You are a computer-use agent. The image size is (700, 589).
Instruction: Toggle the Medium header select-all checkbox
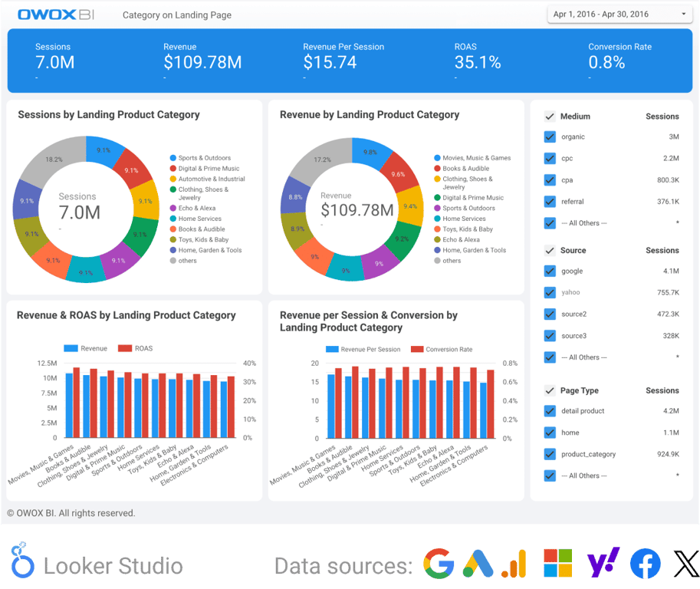(x=550, y=117)
